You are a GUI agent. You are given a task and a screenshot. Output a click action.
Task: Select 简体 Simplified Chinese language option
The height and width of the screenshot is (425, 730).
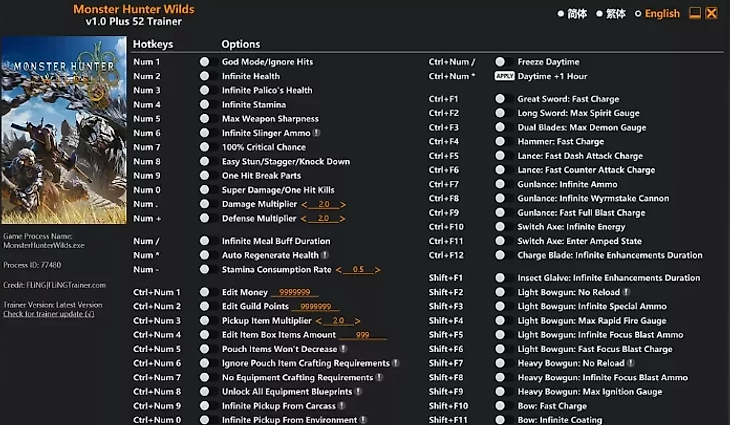(x=571, y=14)
